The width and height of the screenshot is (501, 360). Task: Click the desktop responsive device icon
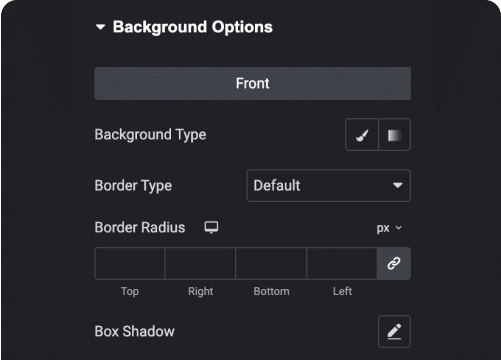[x=211, y=227]
